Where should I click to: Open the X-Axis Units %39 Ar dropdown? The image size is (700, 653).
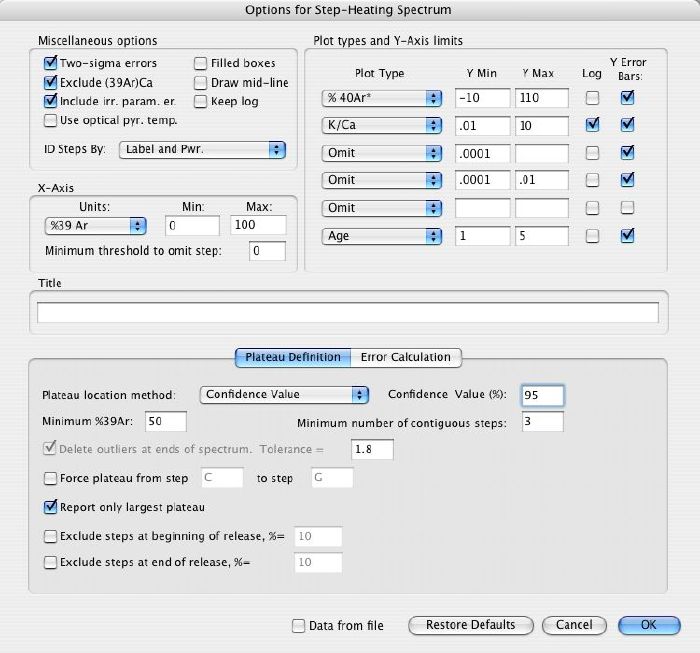pos(96,226)
